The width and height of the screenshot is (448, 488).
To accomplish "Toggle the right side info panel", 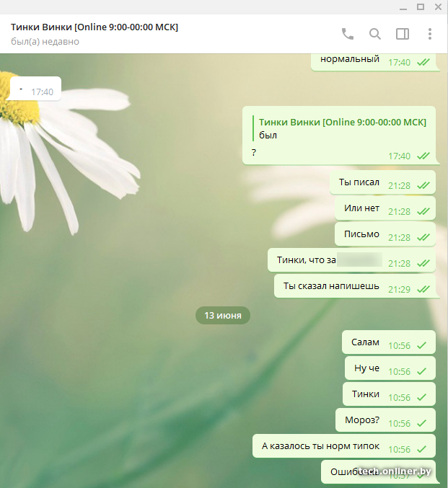I will click(x=403, y=34).
